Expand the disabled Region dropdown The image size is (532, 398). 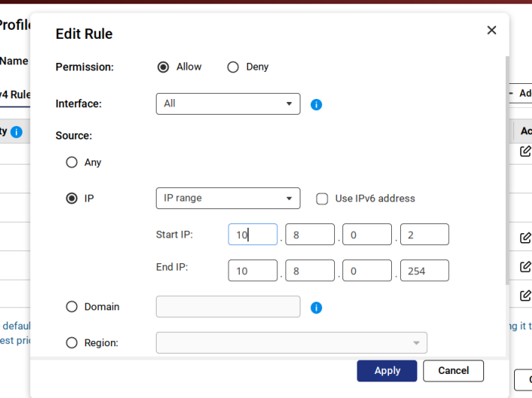[x=291, y=343]
